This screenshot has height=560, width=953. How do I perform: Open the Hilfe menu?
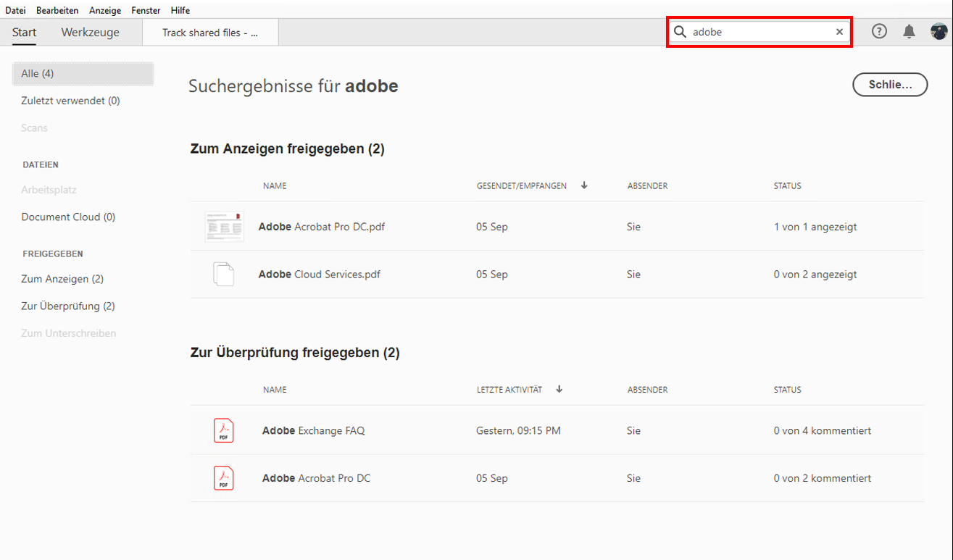[180, 10]
